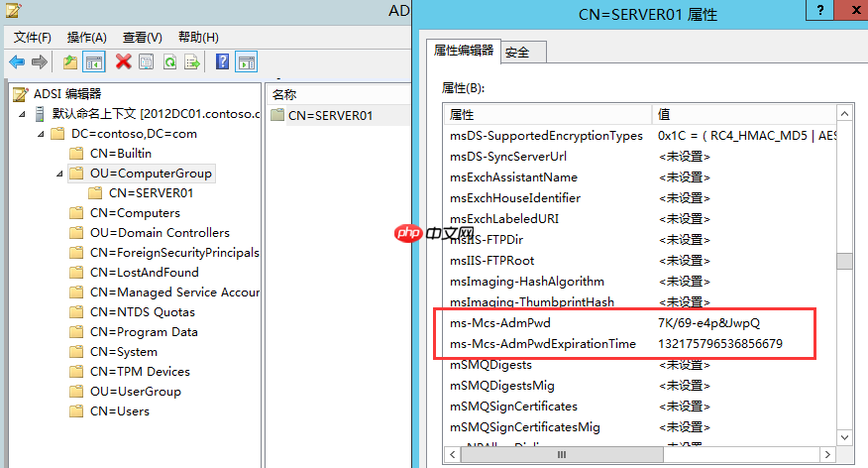Switch to the 安全 tab

tap(523, 53)
